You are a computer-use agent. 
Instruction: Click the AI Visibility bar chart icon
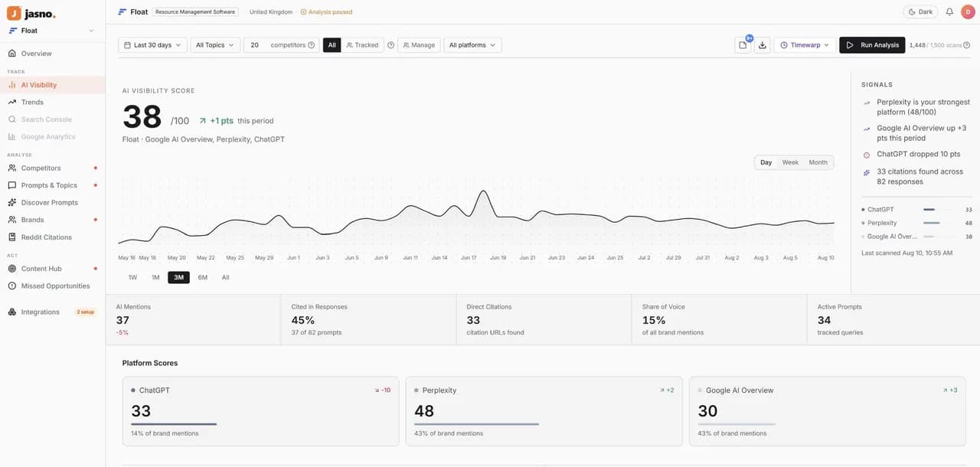coord(12,85)
